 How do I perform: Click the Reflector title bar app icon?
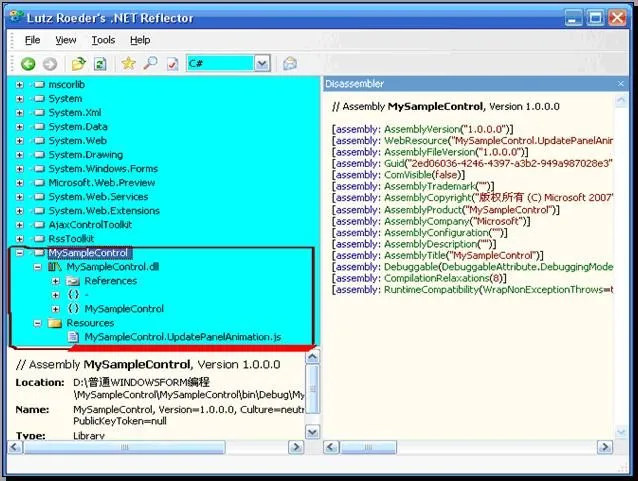pos(17,17)
